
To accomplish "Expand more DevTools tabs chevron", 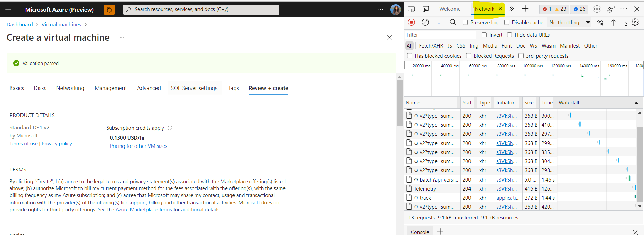I will pyautogui.click(x=511, y=9).
